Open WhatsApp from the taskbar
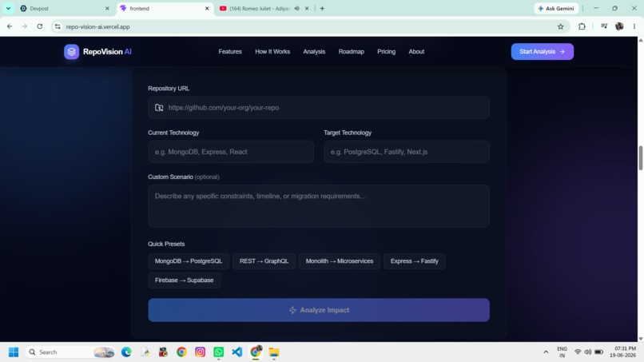The height and width of the screenshot is (362, 644). point(218,352)
